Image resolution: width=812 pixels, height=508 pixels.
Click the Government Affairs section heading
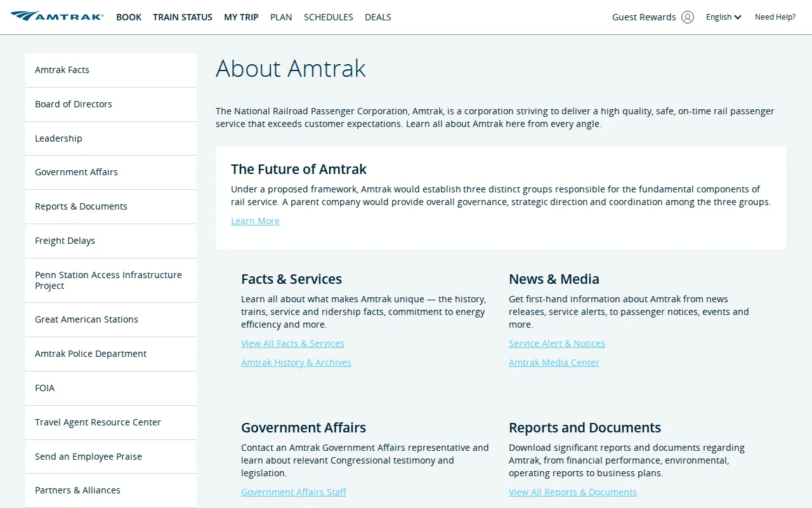pyautogui.click(x=303, y=427)
